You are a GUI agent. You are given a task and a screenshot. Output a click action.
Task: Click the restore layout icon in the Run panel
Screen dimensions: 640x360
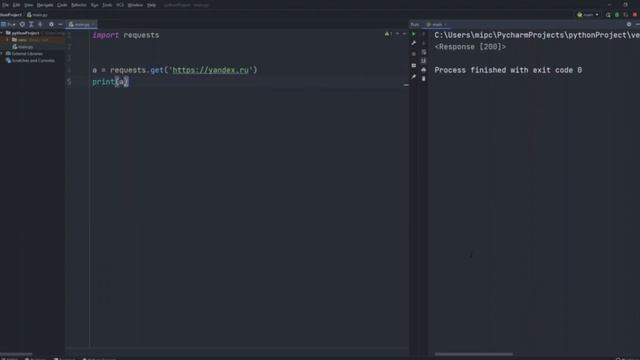point(414,65)
